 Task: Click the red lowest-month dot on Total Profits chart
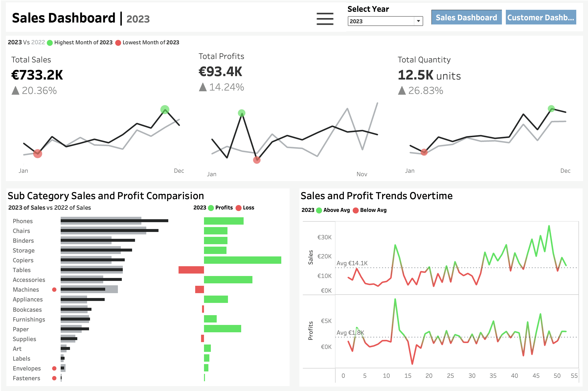pyautogui.click(x=257, y=160)
